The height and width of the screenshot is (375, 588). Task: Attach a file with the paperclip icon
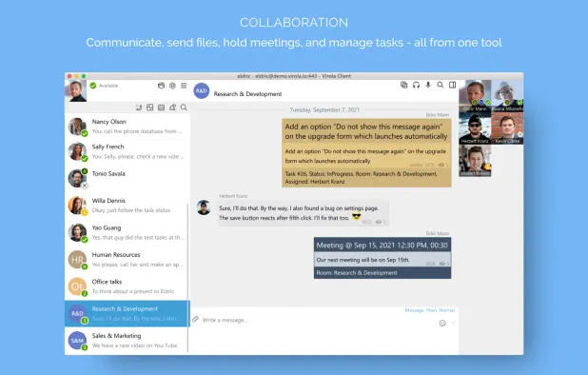195,320
